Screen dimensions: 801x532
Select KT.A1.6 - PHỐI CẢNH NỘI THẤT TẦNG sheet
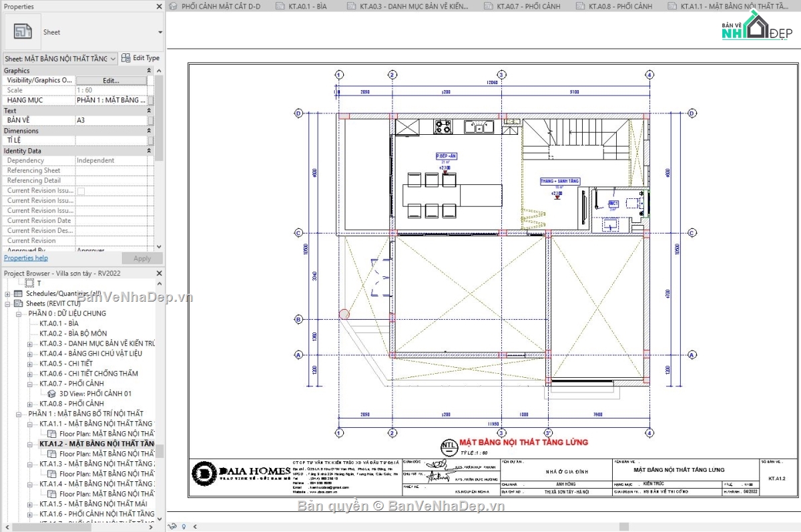coord(97,514)
